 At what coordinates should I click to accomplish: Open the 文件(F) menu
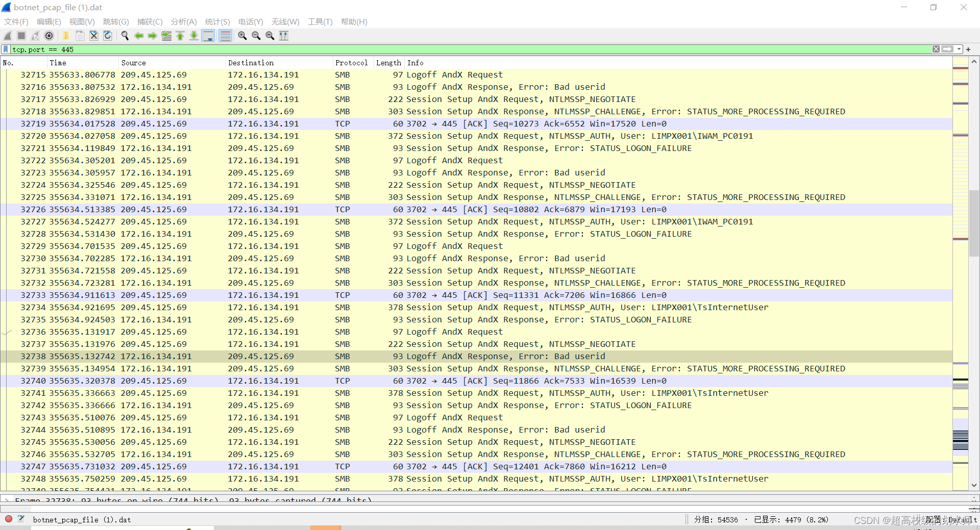tap(16, 22)
